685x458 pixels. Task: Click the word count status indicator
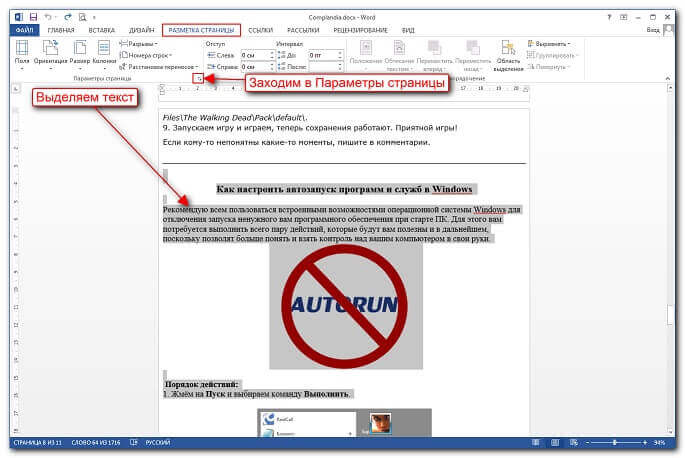(96, 443)
